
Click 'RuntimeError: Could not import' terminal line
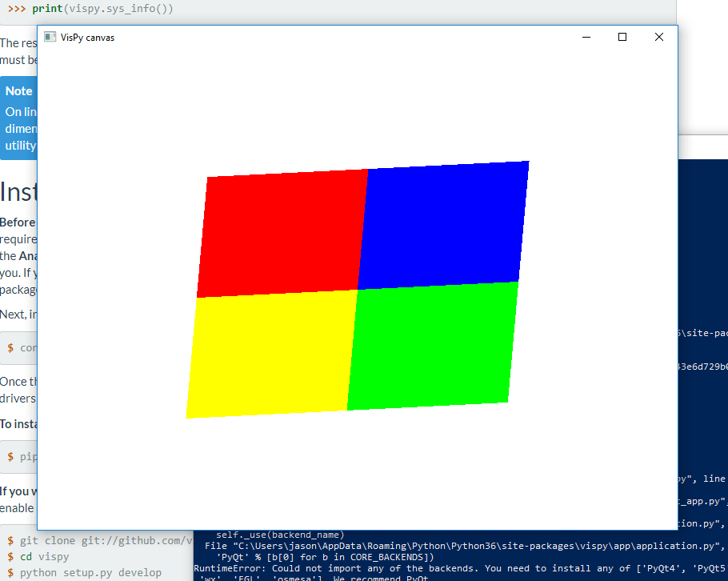461,568
